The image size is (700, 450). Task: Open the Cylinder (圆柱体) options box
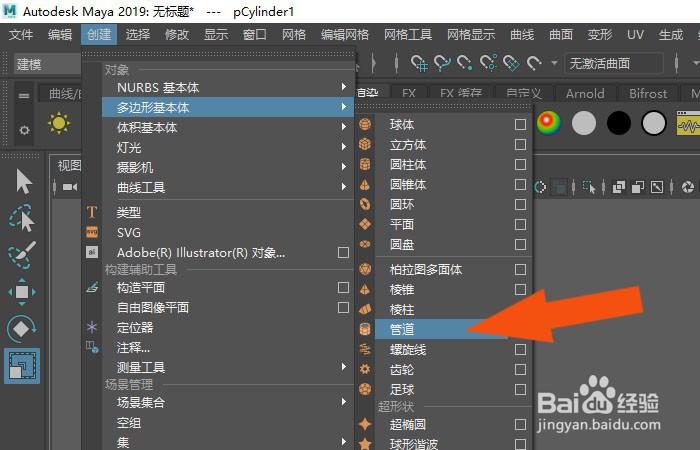coord(520,164)
